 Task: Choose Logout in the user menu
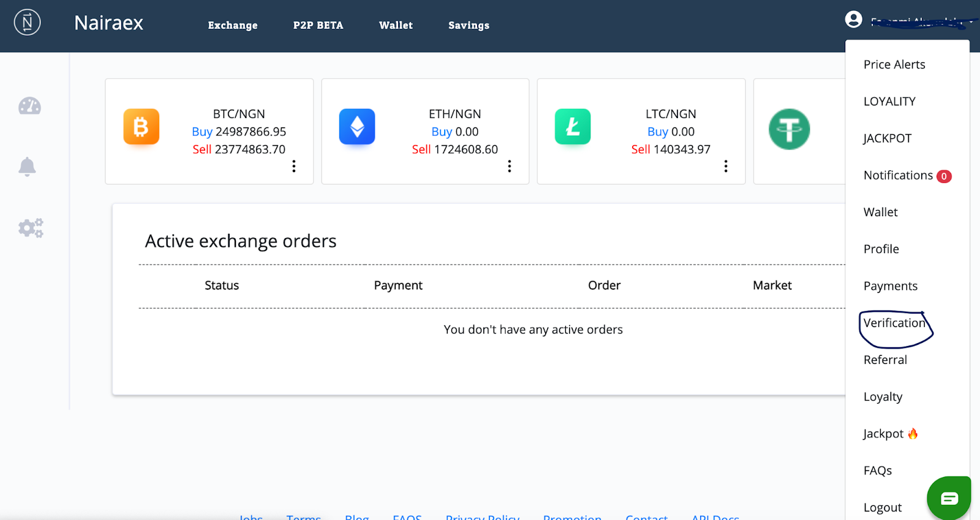pos(883,507)
